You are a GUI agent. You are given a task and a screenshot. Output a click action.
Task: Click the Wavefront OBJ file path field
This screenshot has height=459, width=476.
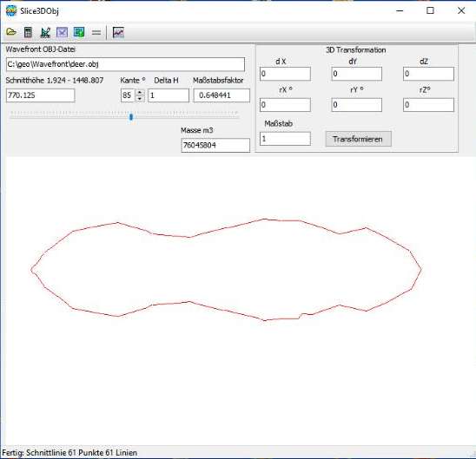(125, 64)
